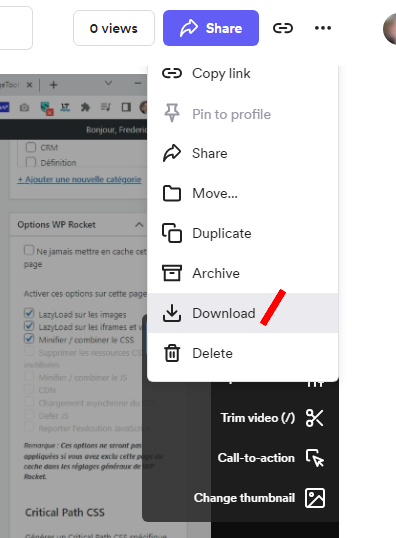The width and height of the screenshot is (396, 538).
Task: Collapse the Options WP Rocket panel
Action: (x=139, y=225)
